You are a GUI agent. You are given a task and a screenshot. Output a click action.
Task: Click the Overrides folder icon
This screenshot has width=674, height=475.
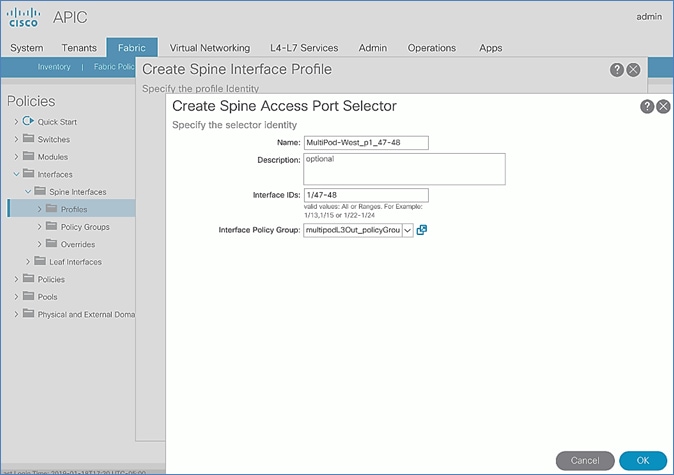click(52, 244)
